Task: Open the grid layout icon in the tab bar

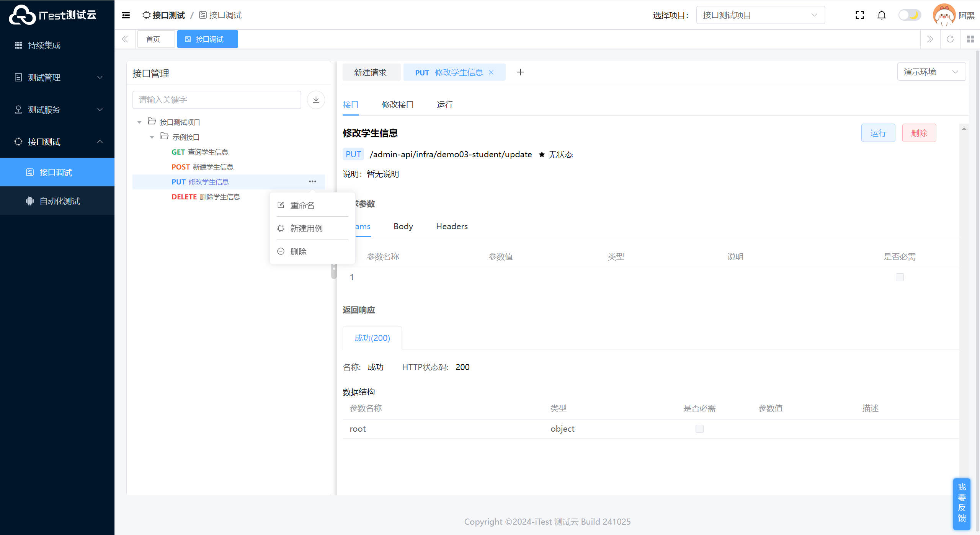Action: tap(970, 39)
